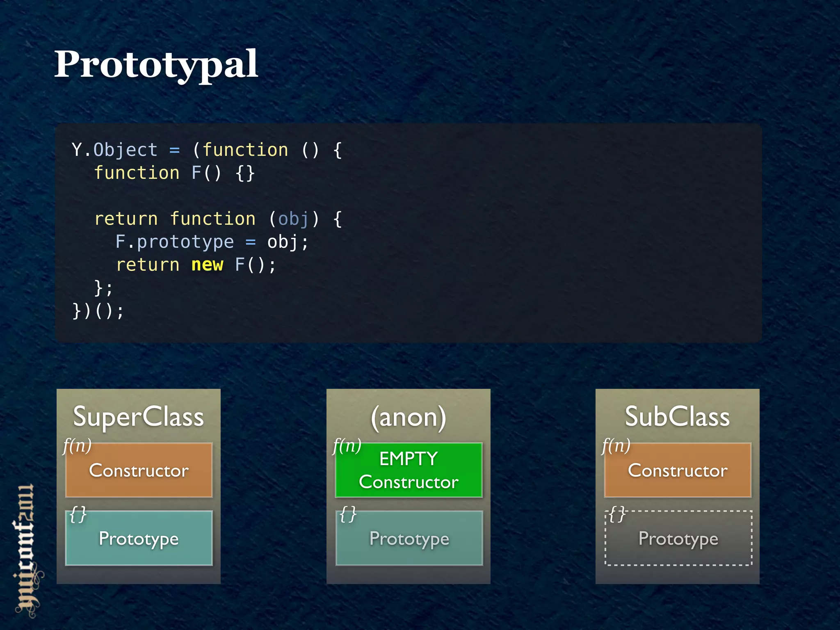840x630 pixels.
Task: Click the closing '})();' code line
Action: coord(98,311)
